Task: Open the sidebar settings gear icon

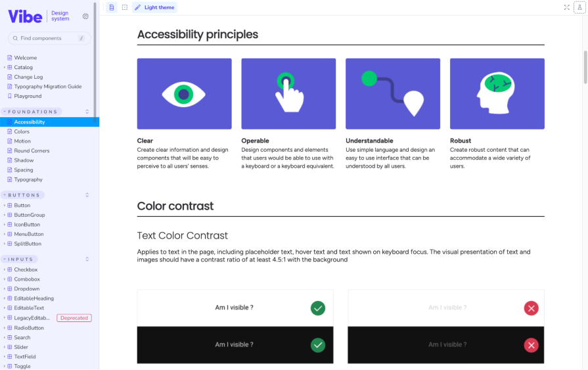Action: [85, 16]
